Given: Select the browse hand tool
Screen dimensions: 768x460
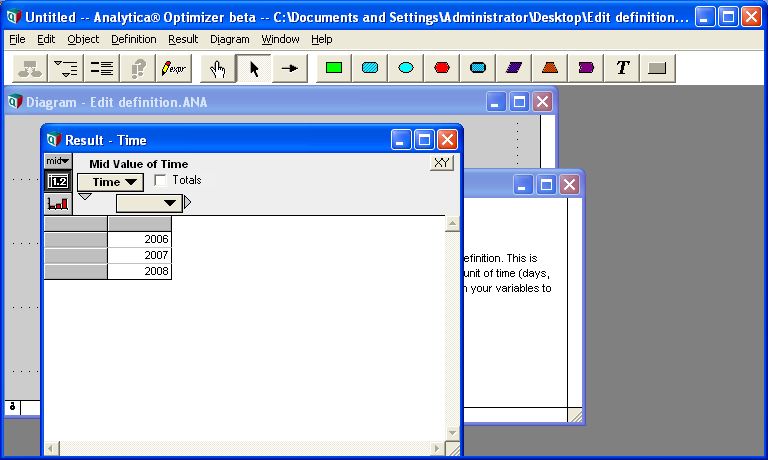Looking at the screenshot, I should click(217, 68).
